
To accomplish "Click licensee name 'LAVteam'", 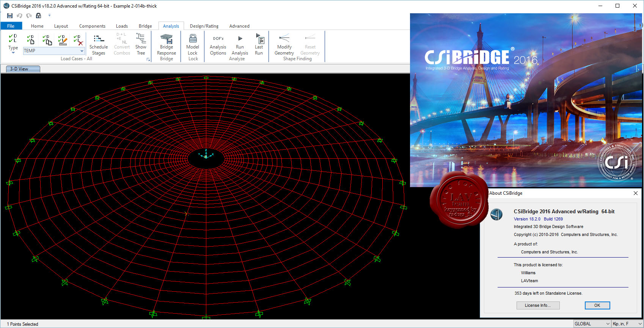I will (529, 281).
